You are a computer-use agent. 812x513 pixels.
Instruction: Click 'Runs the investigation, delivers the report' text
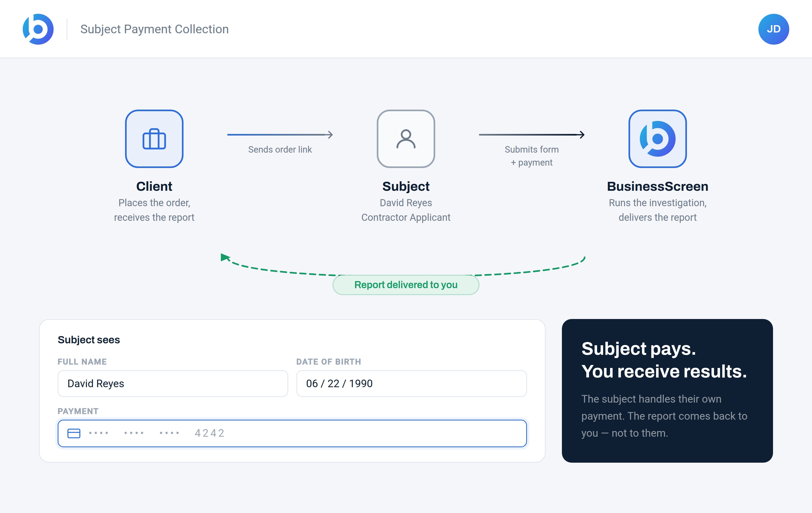pos(657,210)
